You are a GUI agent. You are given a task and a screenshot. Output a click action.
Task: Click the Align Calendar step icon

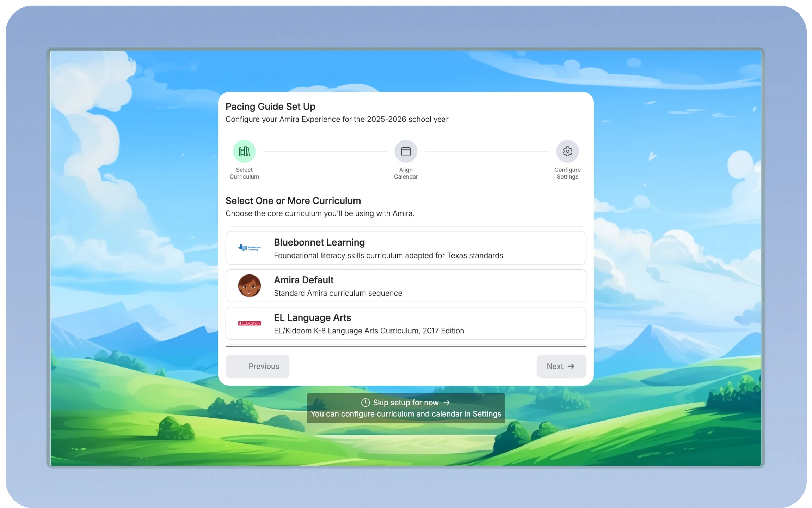(x=406, y=151)
